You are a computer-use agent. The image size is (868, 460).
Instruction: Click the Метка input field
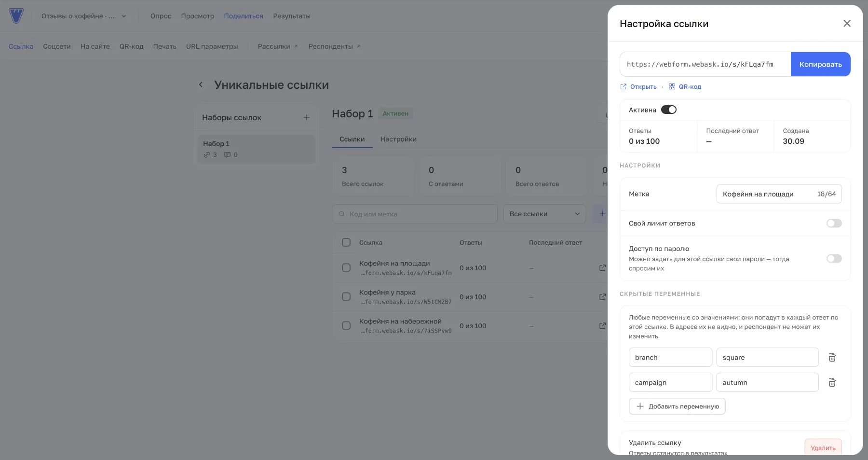pyautogui.click(x=779, y=194)
